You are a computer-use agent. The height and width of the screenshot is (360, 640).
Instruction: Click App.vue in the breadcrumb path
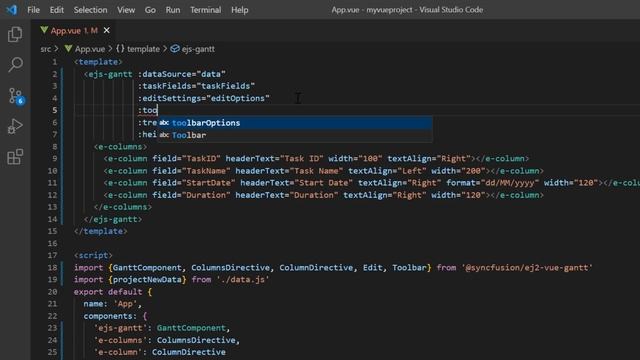click(90, 49)
